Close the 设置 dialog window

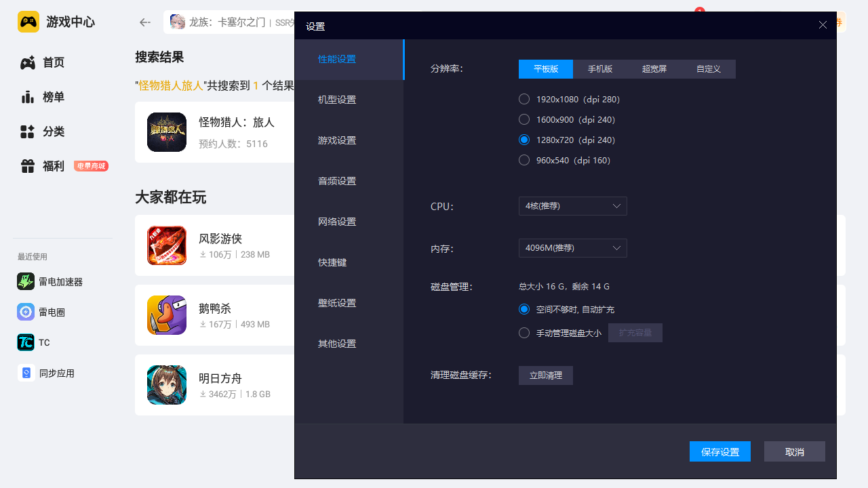pos(823,24)
